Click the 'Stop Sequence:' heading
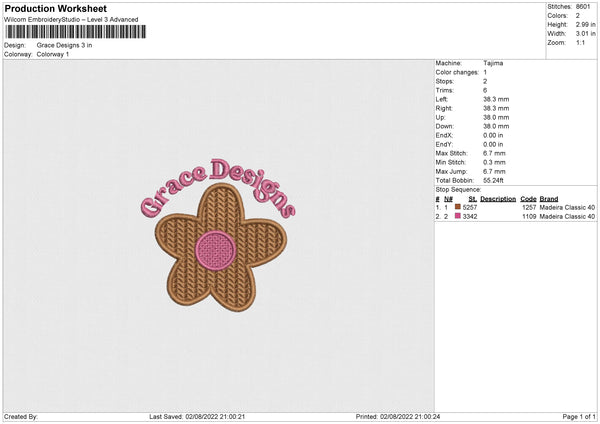Image resolution: width=600 pixels, height=424 pixels. point(458,190)
